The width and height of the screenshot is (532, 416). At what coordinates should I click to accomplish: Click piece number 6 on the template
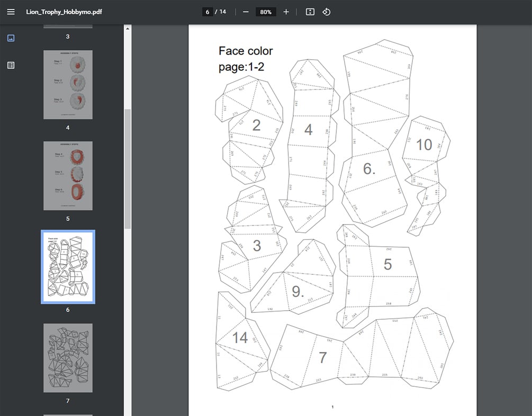point(369,169)
